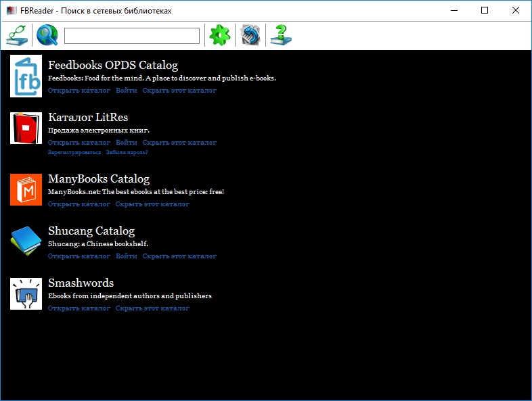Click Войти under Shucang Catalog
Screen dimensions: 532x401
(127, 256)
